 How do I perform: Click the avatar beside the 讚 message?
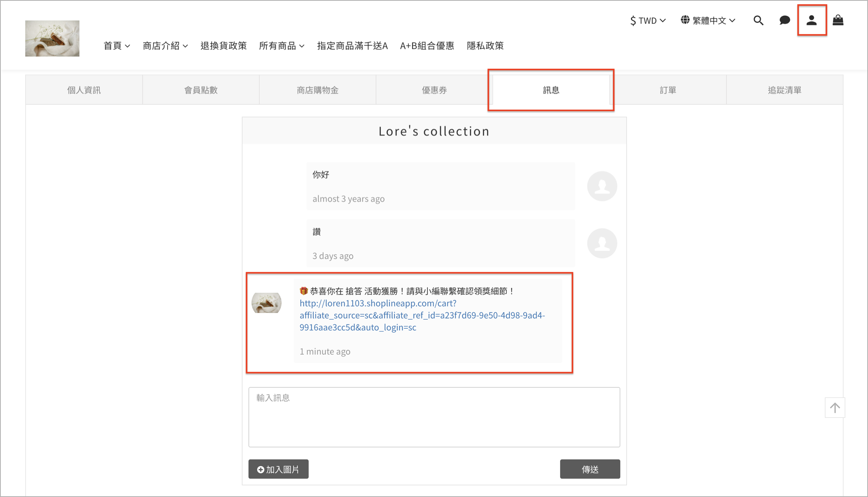click(x=602, y=243)
